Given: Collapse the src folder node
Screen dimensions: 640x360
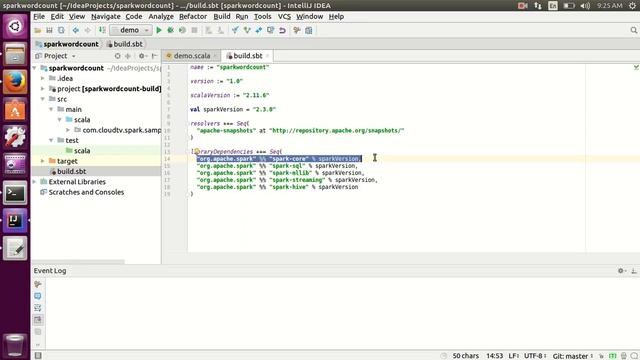Looking at the screenshot, I should point(42,99).
